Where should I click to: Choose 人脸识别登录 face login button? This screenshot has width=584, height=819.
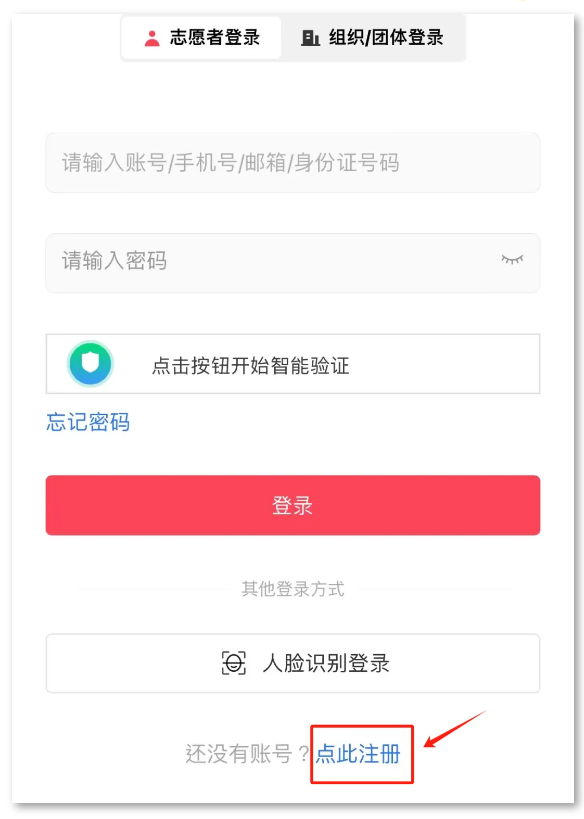293,663
